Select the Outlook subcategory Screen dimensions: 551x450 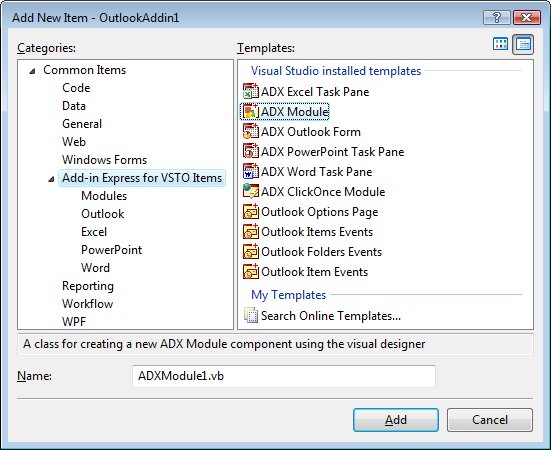(103, 214)
